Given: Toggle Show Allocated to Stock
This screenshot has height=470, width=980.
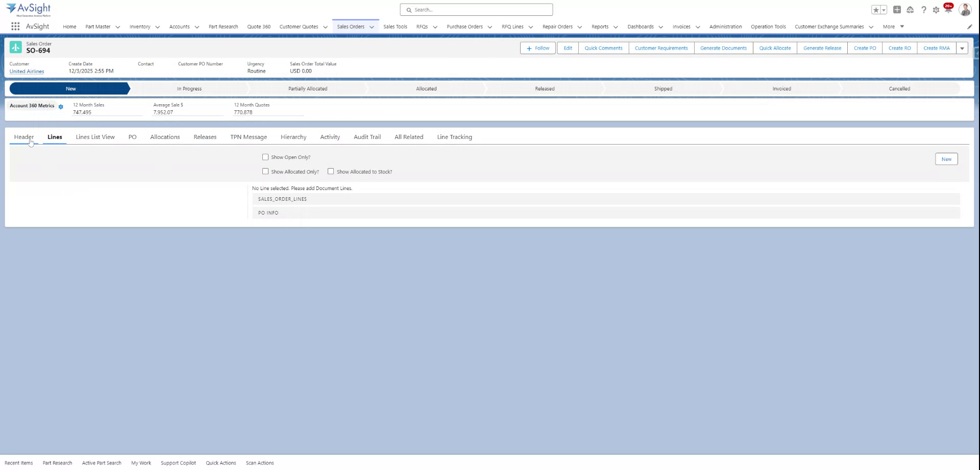Looking at the screenshot, I should point(331,171).
